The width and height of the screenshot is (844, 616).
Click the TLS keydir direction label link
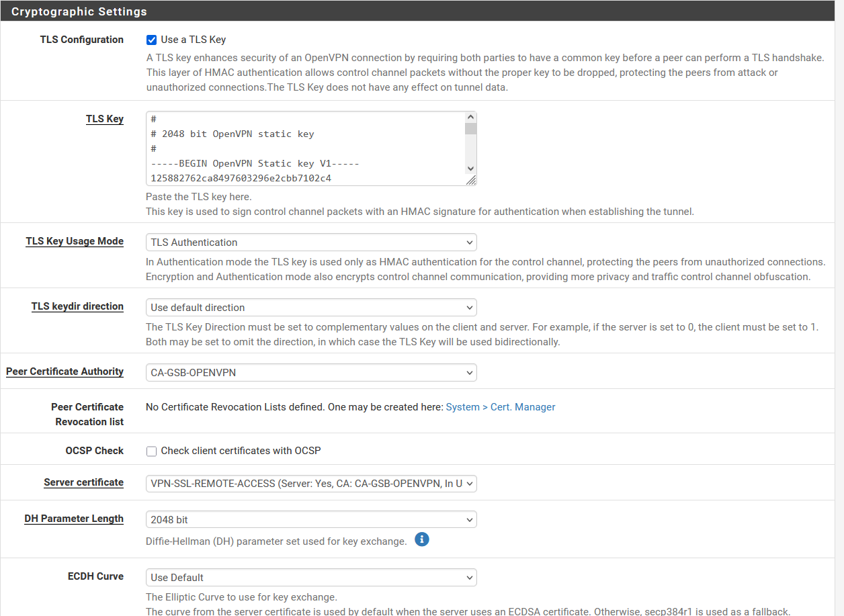click(77, 306)
